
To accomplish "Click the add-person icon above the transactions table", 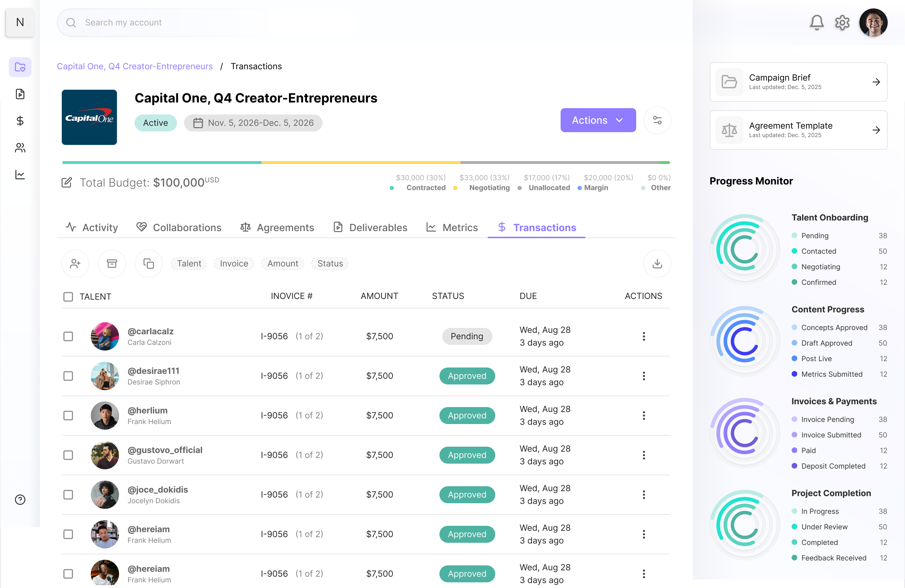I will (x=75, y=263).
